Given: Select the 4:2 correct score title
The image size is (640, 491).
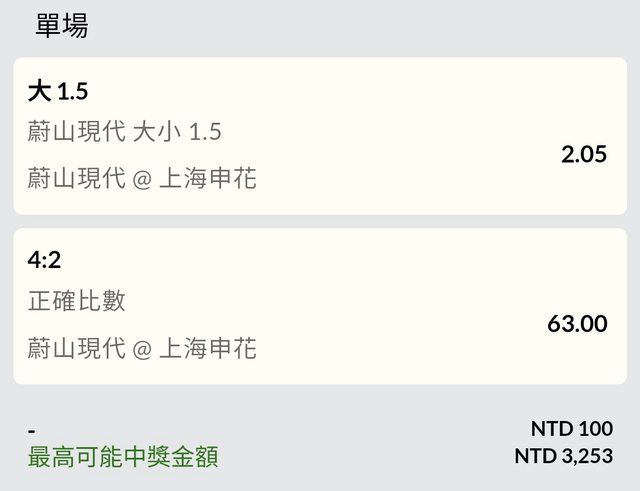Looking at the screenshot, I should point(44,262).
